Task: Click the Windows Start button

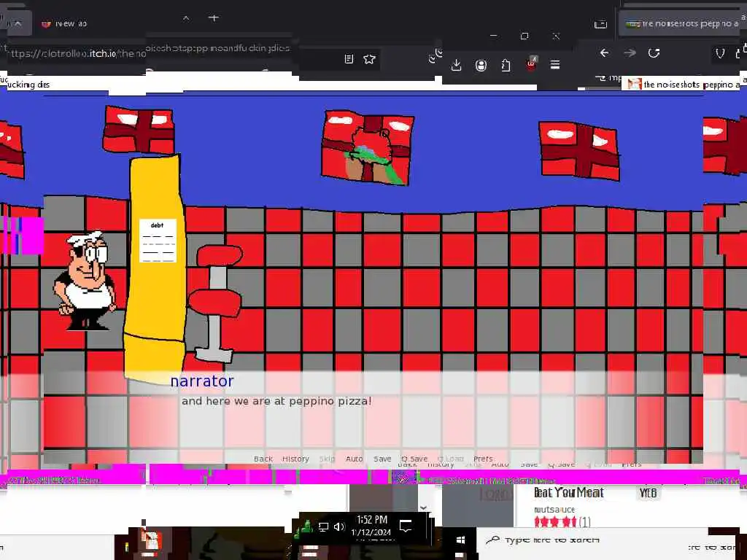Action: (460, 540)
